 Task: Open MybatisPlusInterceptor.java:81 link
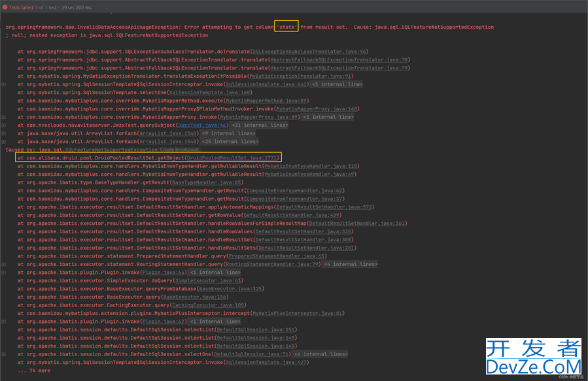pyautogui.click(x=298, y=313)
